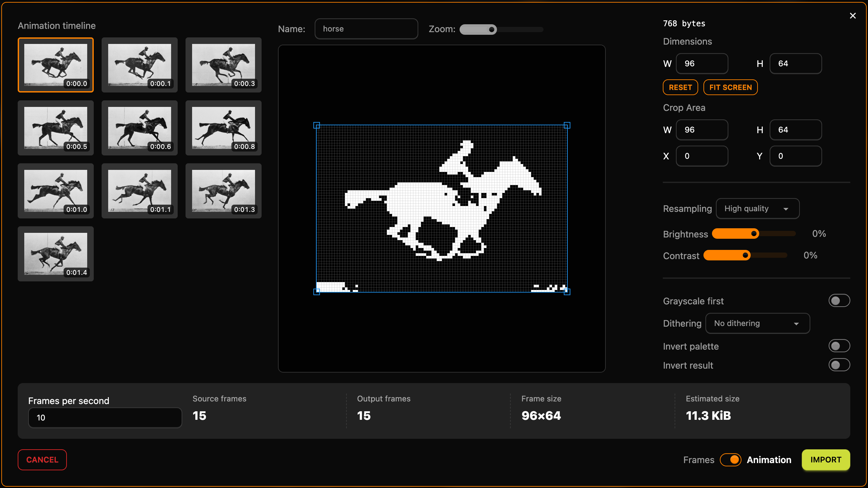
Task: Click the Animation label
Action: [769, 460]
